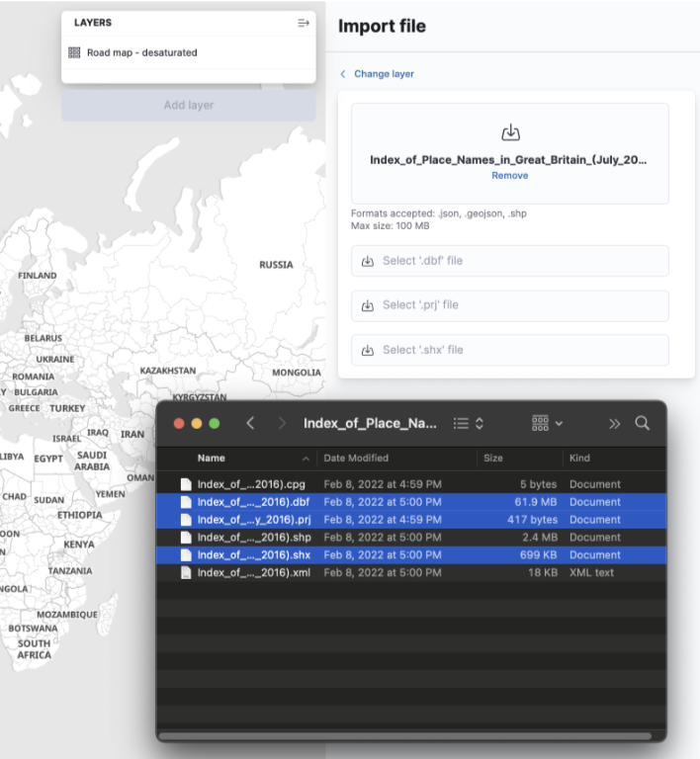700x759 pixels.
Task: Click the Finder back navigation arrow
Action: click(250, 423)
